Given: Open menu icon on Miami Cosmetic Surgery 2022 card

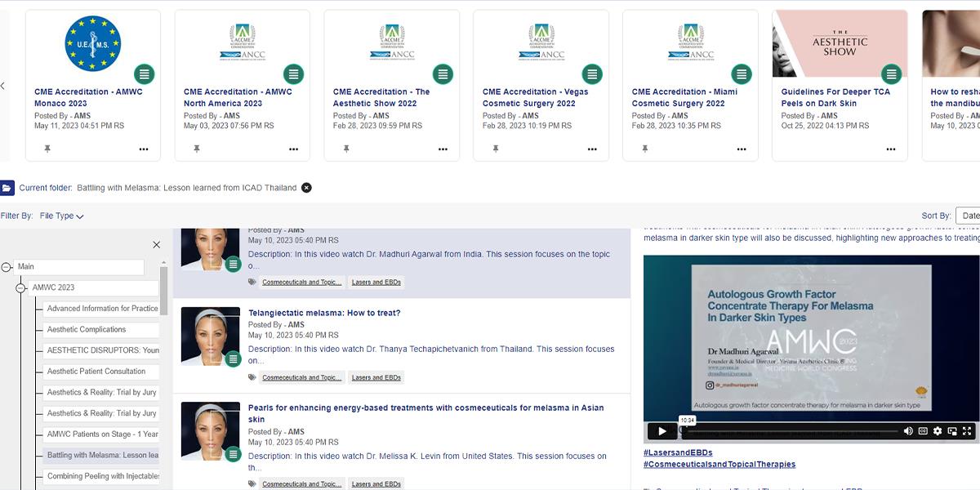Looking at the screenshot, I should coord(742,74).
